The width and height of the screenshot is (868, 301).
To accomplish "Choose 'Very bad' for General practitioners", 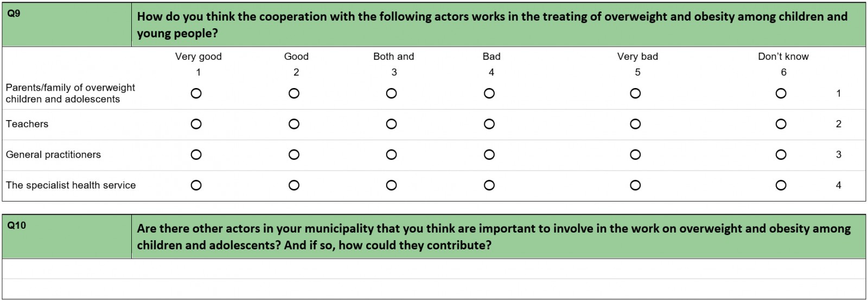I will (x=635, y=155).
